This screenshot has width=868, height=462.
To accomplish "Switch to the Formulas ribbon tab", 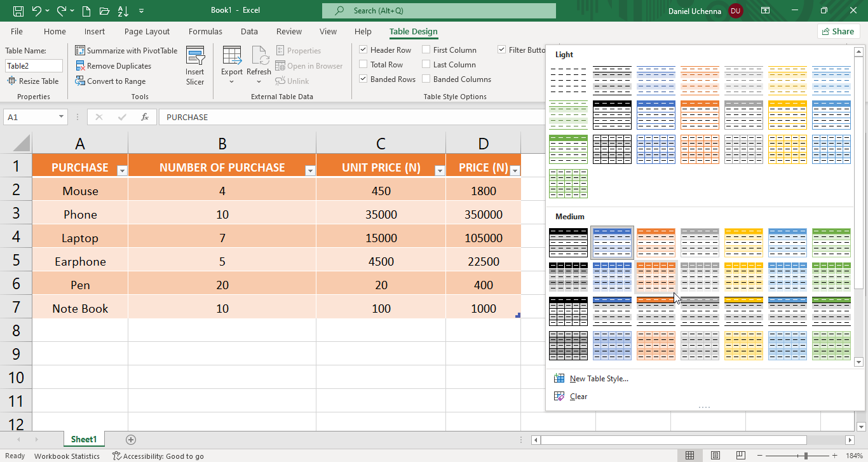I will (205, 31).
